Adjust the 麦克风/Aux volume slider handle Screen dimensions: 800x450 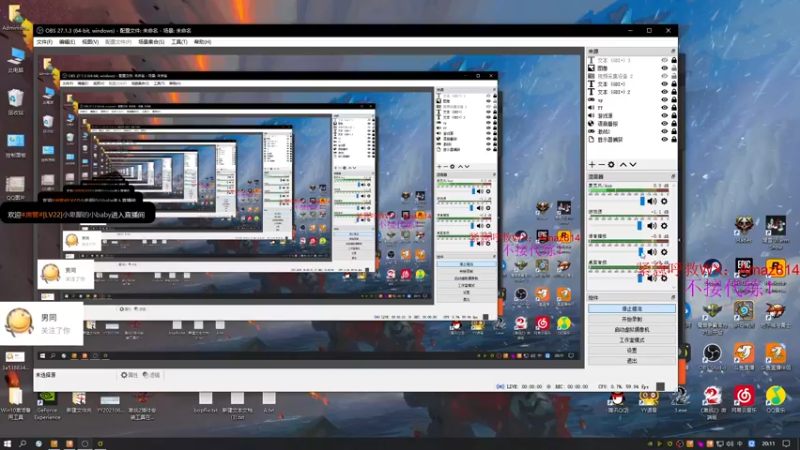[x=642, y=202]
